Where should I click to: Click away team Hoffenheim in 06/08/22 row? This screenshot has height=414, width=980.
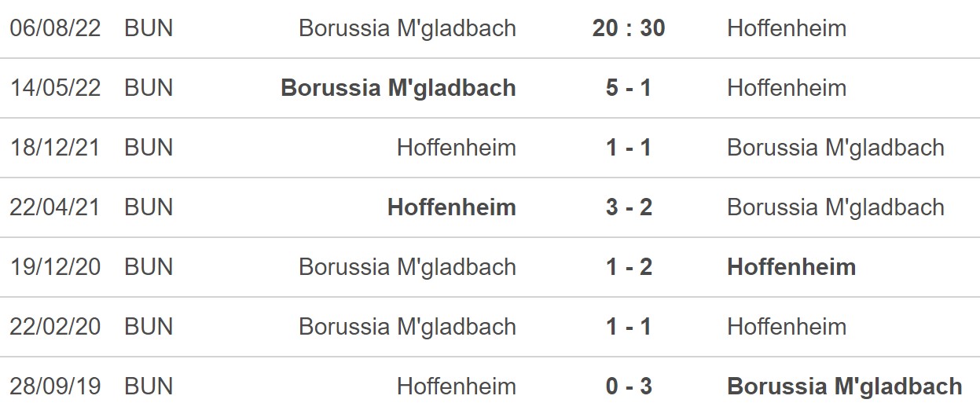[787, 28]
